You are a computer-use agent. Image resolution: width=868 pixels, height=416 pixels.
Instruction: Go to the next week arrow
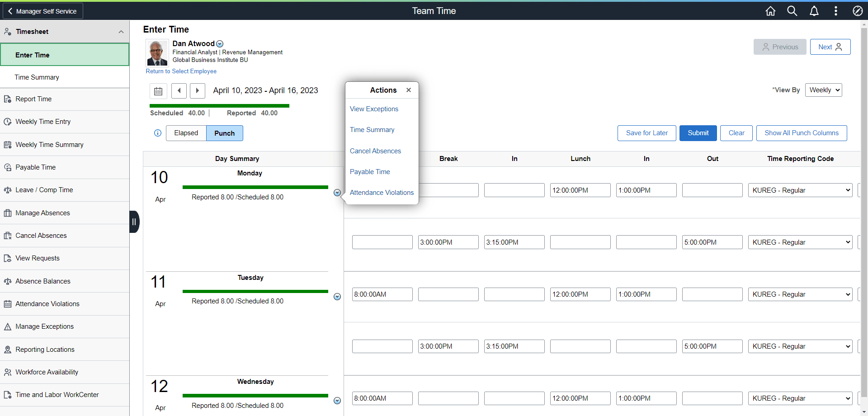(198, 91)
